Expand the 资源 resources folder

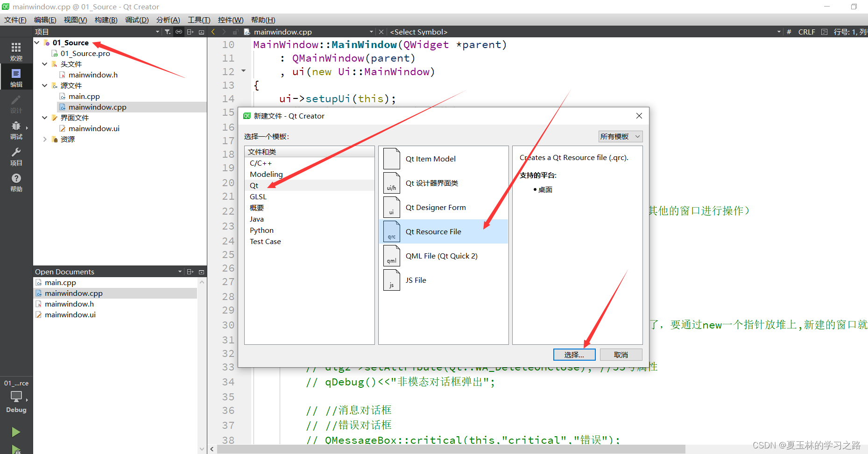click(45, 139)
